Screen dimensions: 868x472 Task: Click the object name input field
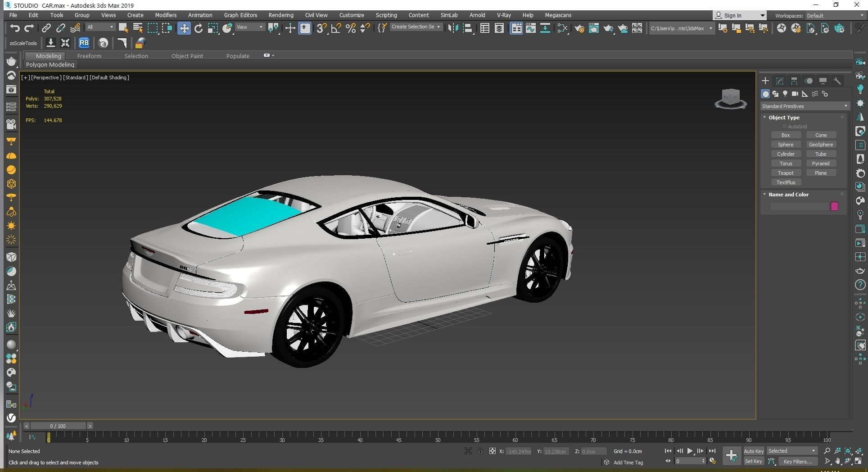pyautogui.click(x=800, y=206)
